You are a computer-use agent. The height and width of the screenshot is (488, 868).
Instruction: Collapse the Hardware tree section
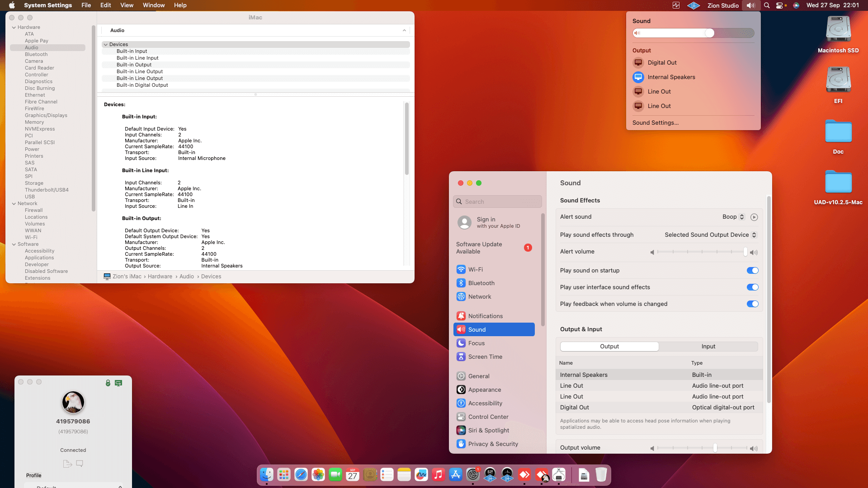click(14, 28)
